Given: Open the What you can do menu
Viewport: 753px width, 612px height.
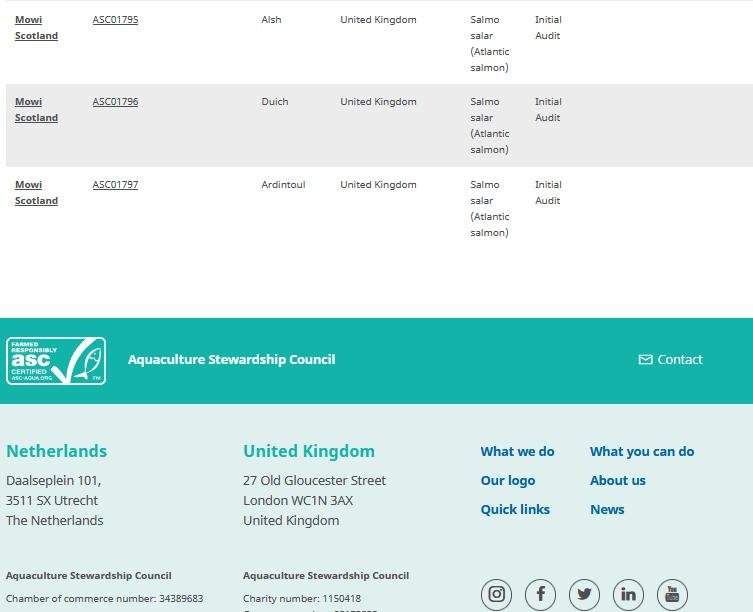Looking at the screenshot, I should (x=641, y=452).
